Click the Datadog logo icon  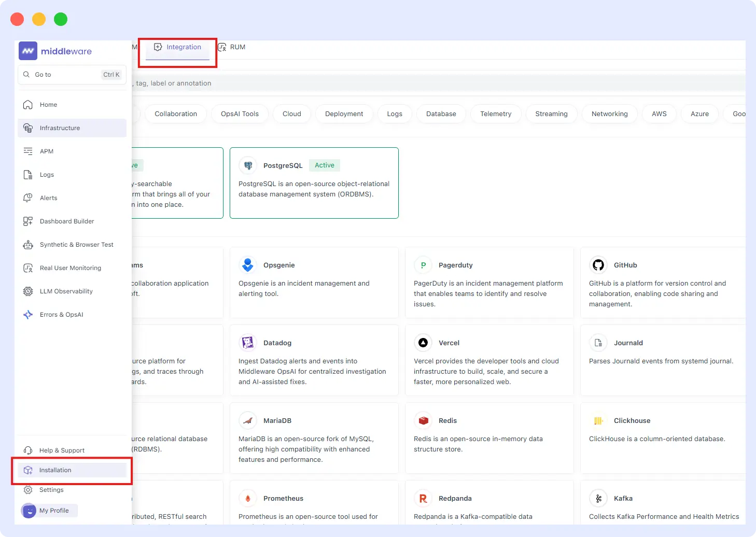pyautogui.click(x=248, y=343)
